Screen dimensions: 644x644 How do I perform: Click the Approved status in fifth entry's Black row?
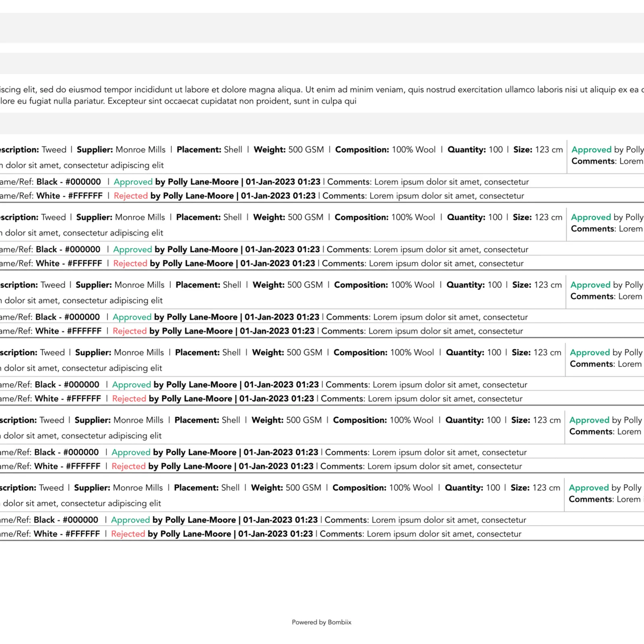(x=131, y=452)
